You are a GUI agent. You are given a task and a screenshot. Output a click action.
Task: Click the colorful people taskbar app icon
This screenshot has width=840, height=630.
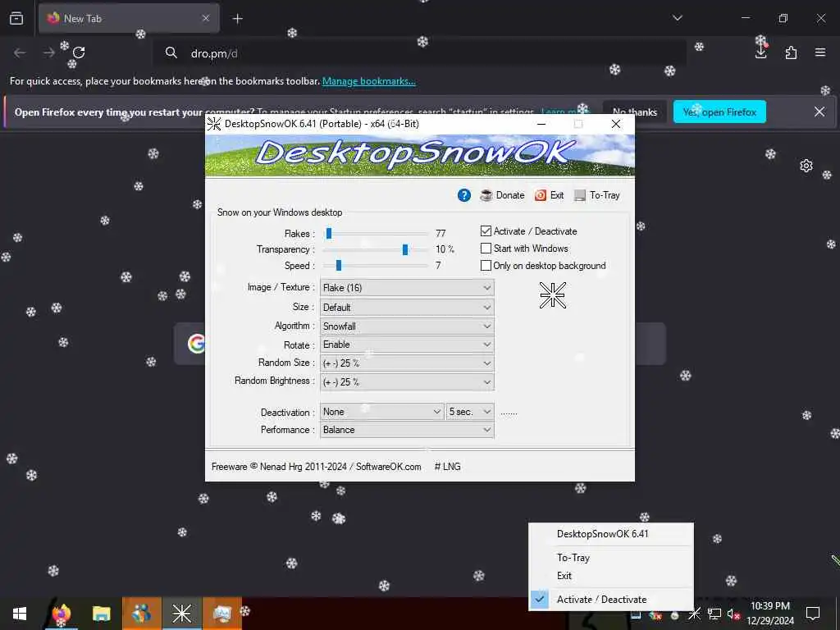coord(141,614)
